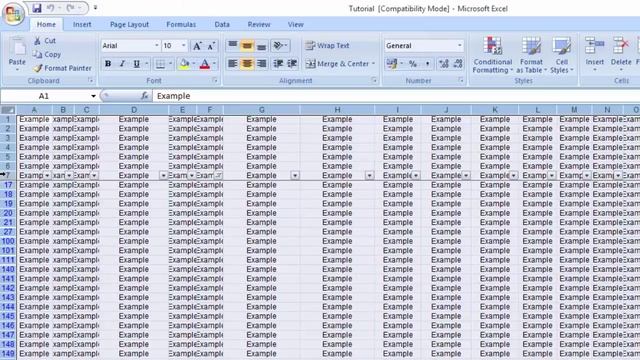Open the Page Layout tab
The height and width of the screenshot is (360, 640).
129,24
